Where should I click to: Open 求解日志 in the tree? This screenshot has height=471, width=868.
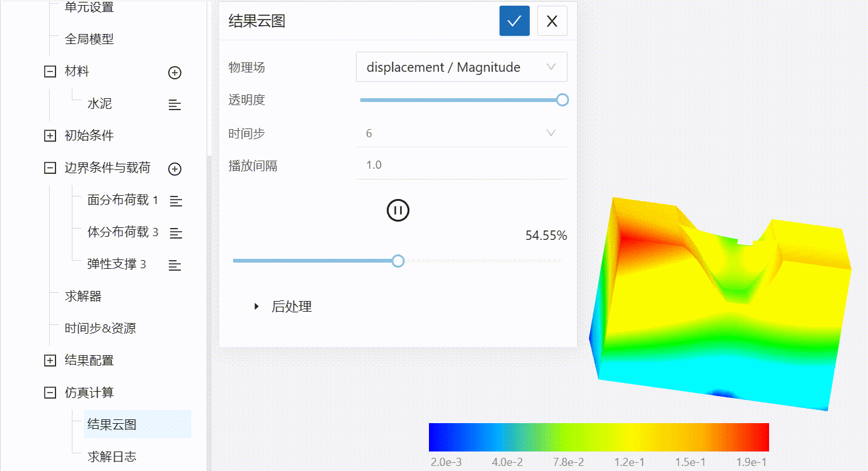tap(112, 457)
